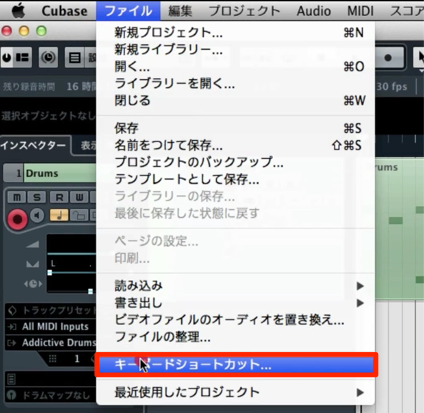Open the ドラムマップなし drum map dropdown
424x413 pixels.
click(x=51, y=395)
